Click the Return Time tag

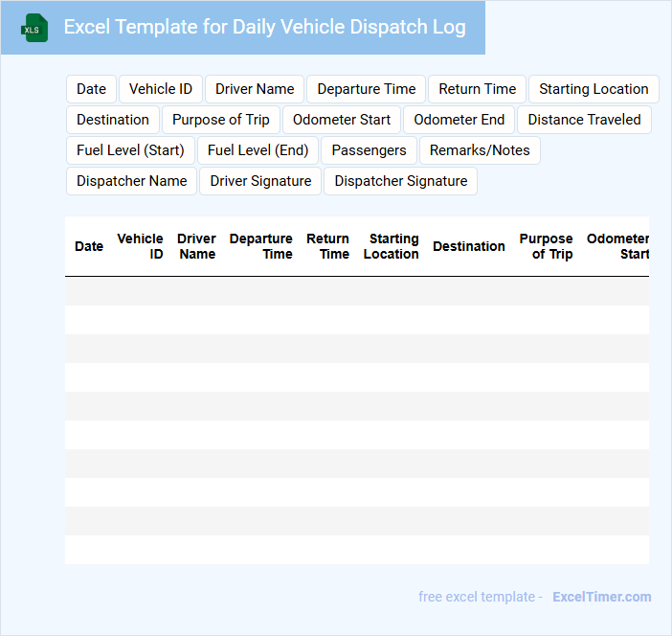tap(477, 89)
